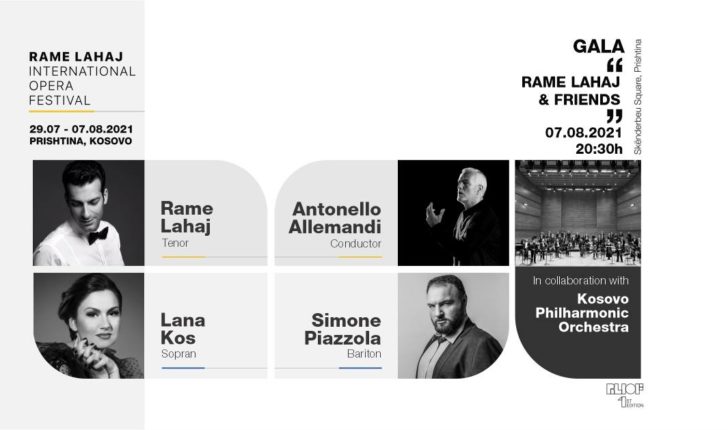
Task: Open Antonello Allemandi's conductor photo
Action: [x=453, y=213]
